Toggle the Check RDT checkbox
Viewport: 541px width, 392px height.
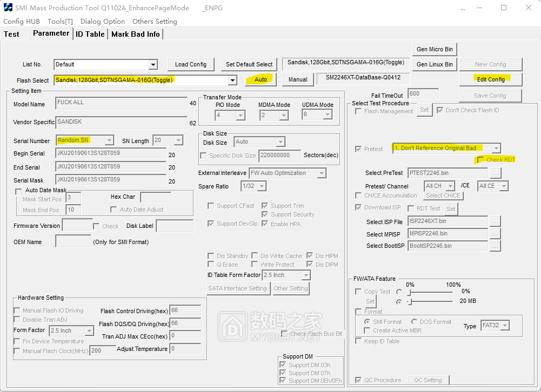pos(480,160)
